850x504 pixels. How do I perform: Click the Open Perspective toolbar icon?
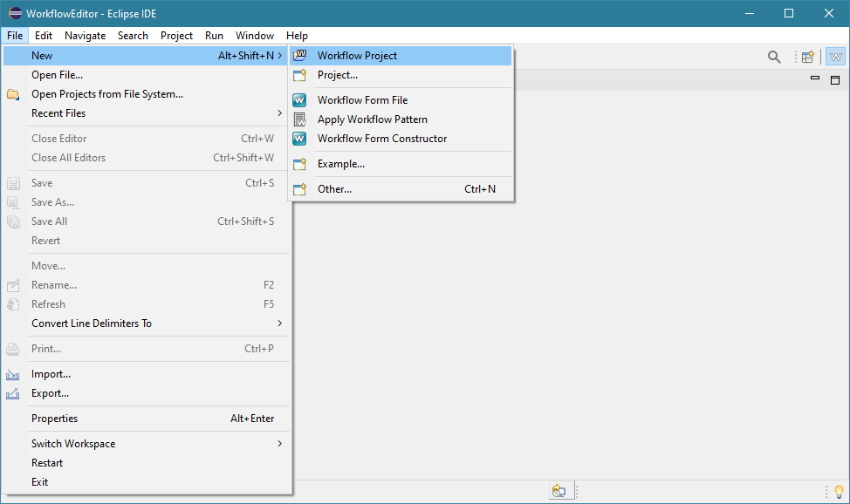tap(808, 57)
